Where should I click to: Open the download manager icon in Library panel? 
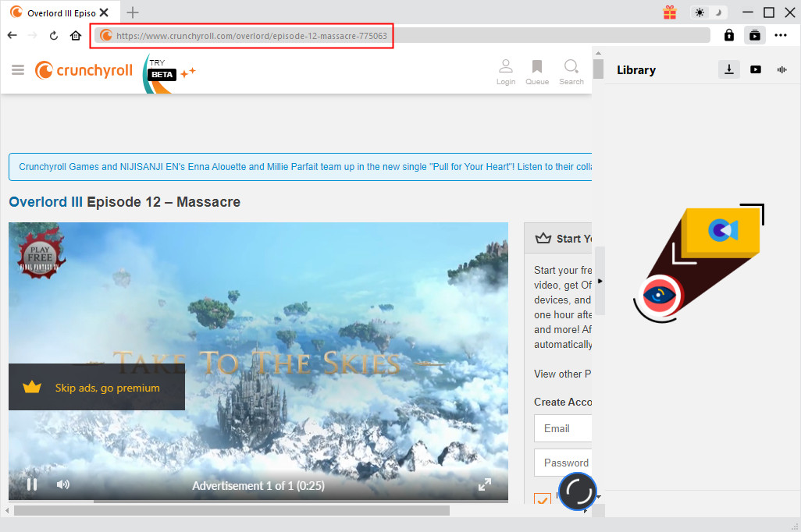[x=728, y=69]
